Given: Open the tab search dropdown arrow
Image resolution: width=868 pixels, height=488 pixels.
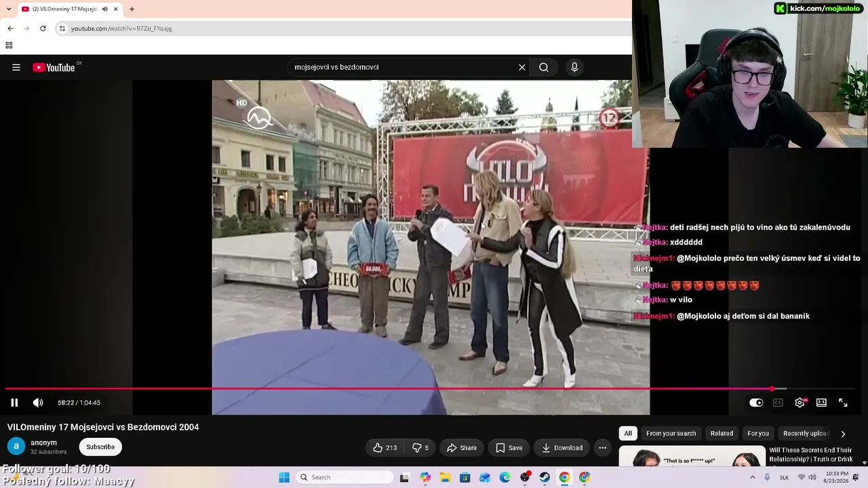Looking at the screenshot, I should [x=9, y=9].
